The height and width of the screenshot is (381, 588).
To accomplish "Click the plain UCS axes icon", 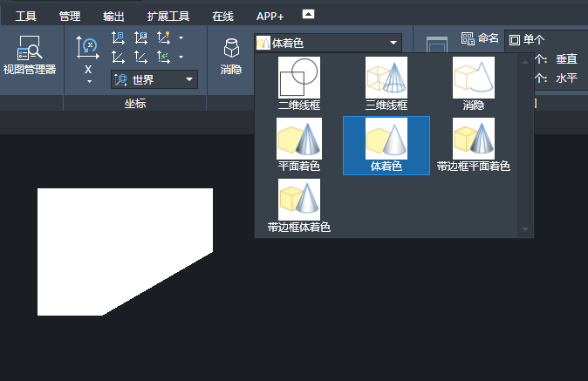I will click(x=118, y=57).
